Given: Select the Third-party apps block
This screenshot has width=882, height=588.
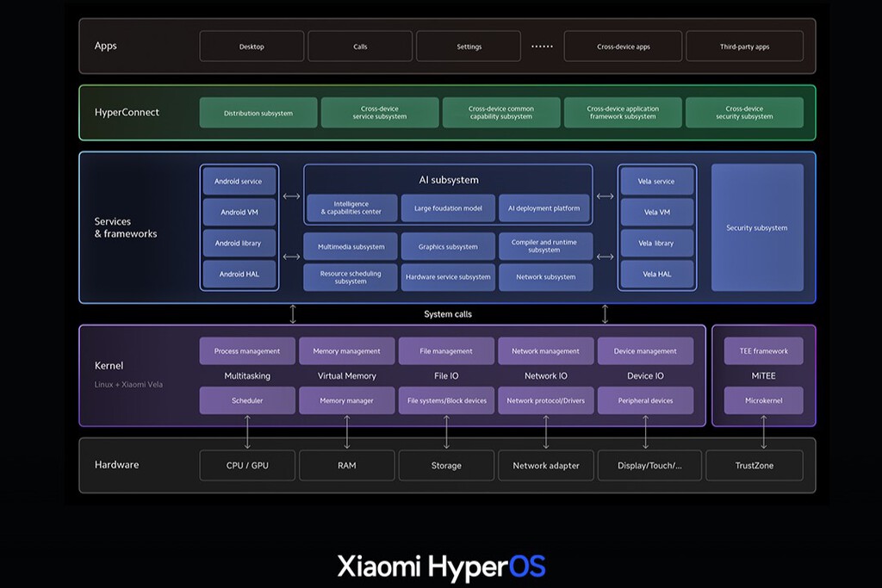Looking at the screenshot, I should tap(744, 46).
